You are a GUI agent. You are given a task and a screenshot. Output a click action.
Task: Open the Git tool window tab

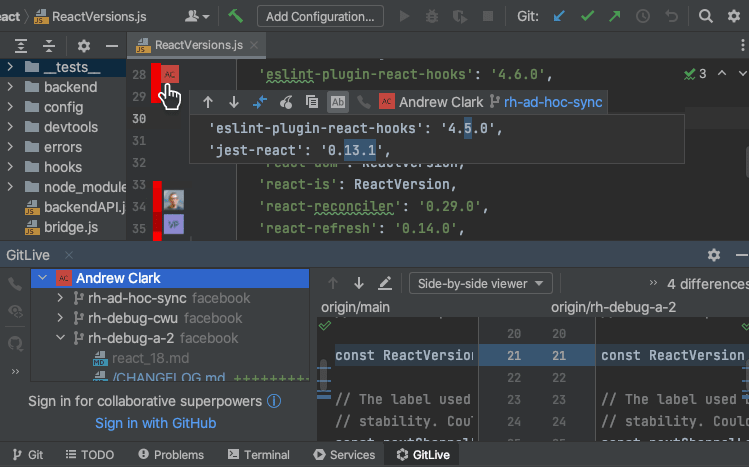coord(28,455)
